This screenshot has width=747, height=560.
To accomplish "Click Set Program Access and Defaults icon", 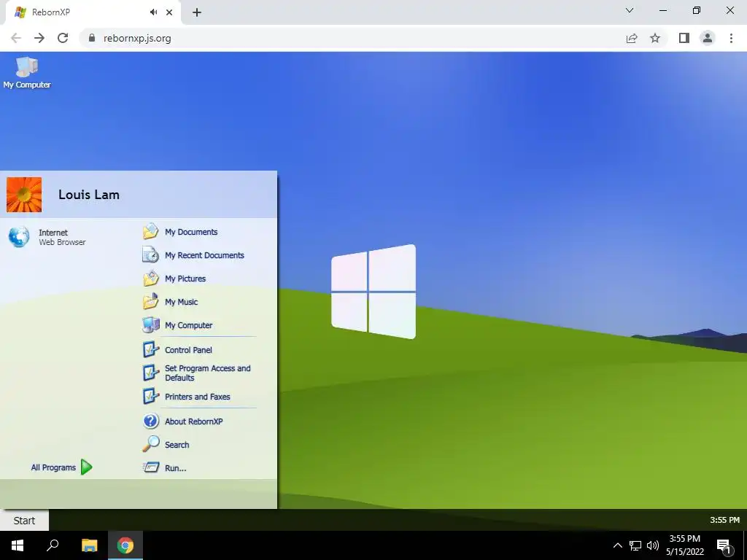I will point(150,373).
